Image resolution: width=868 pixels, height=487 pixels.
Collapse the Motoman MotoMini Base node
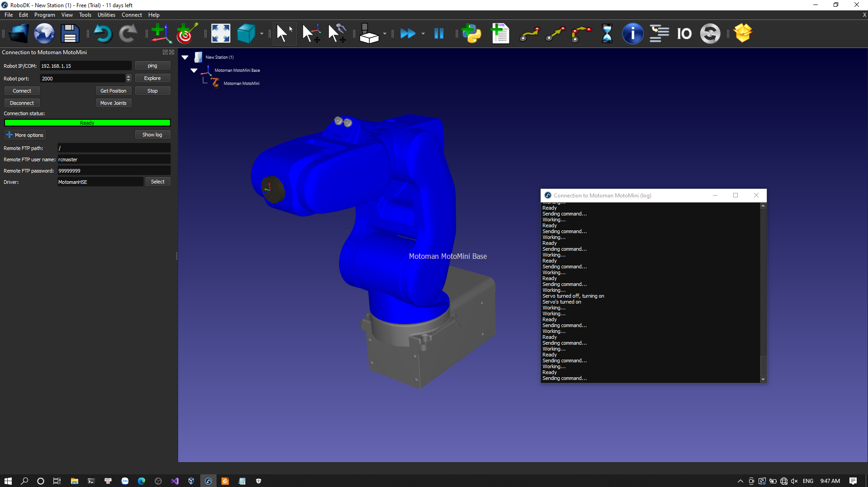[194, 70]
